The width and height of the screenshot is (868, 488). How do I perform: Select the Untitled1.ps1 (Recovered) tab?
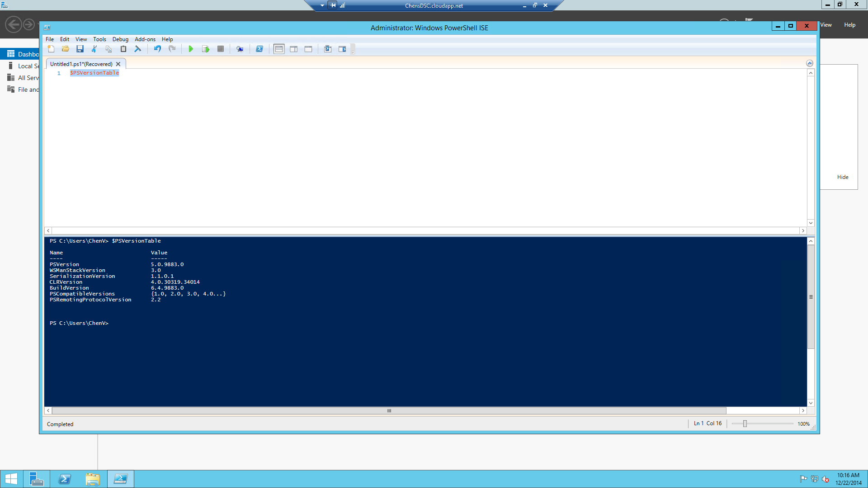pyautogui.click(x=81, y=64)
